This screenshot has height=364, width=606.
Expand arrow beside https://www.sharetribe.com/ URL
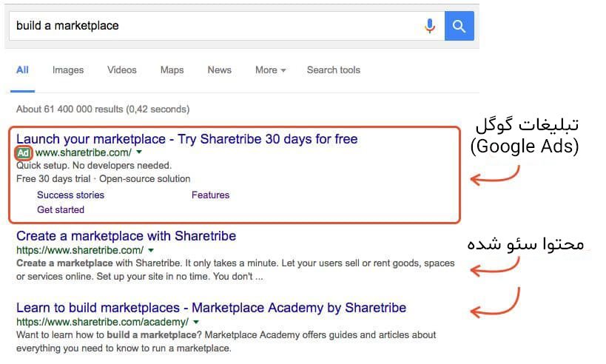tap(151, 251)
